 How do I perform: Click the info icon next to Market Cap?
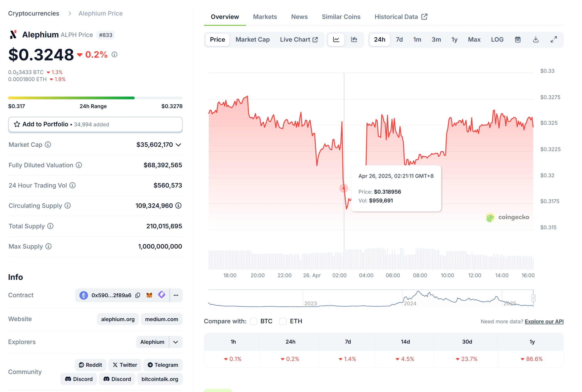(48, 145)
